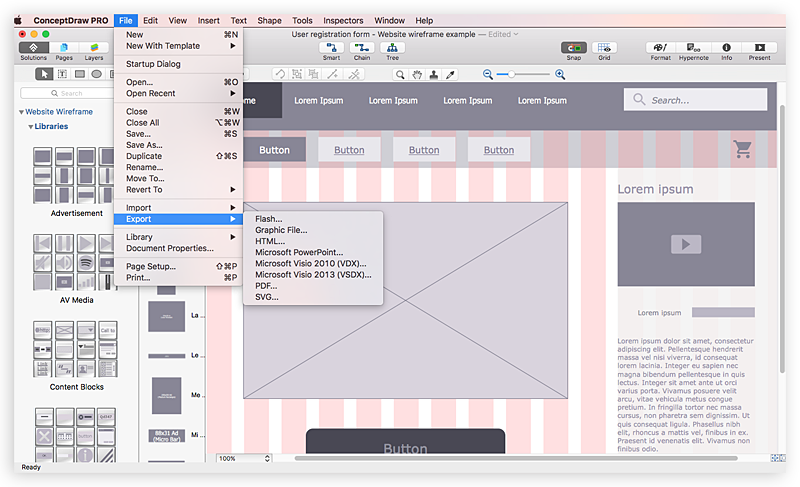The height and width of the screenshot is (487, 800).
Task: Select the Export menu item
Action: tap(178, 219)
